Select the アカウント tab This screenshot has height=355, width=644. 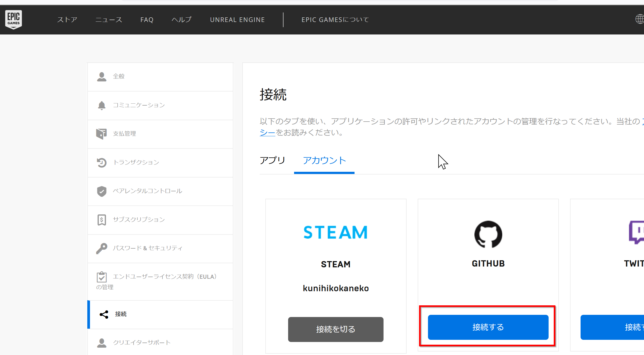pyautogui.click(x=324, y=160)
